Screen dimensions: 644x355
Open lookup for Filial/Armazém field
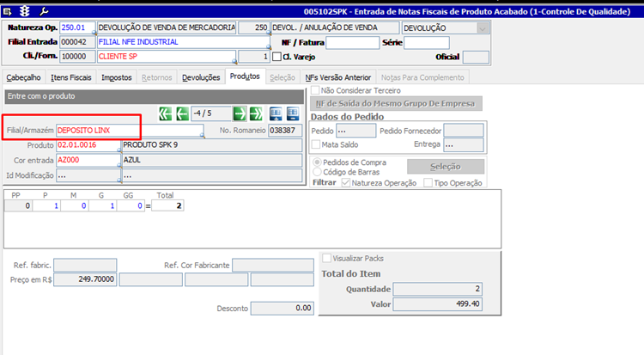pos(202,135)
